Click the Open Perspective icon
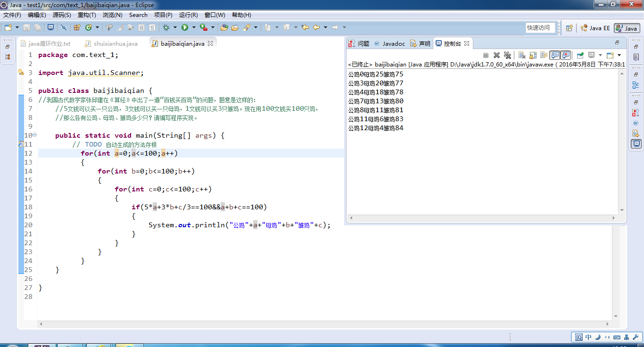 [569, 28]
